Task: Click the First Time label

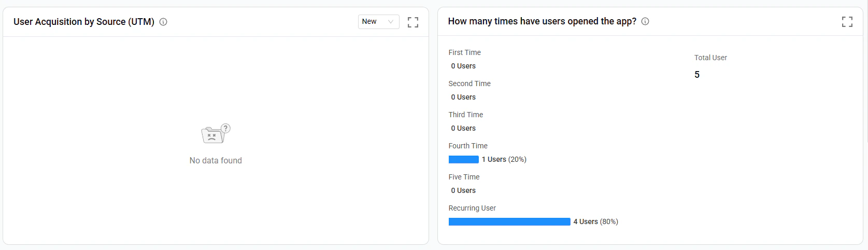Action: 465,52
